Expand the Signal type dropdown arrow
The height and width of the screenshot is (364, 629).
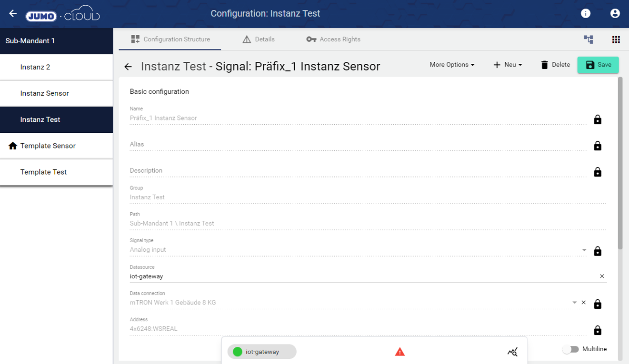584,250
